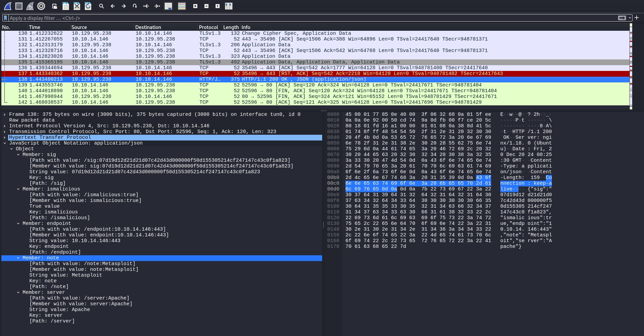Reload the capture file

click(x=88, y=6)
